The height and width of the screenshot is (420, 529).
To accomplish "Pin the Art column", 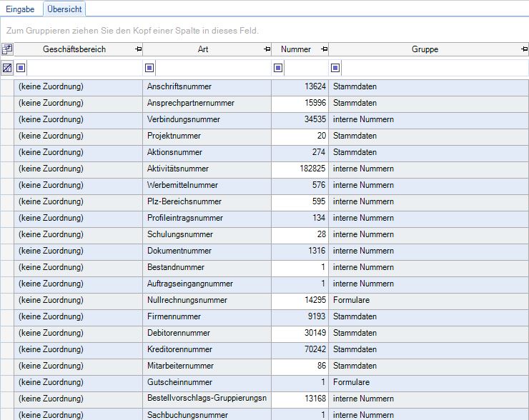I will coord(267,49).
